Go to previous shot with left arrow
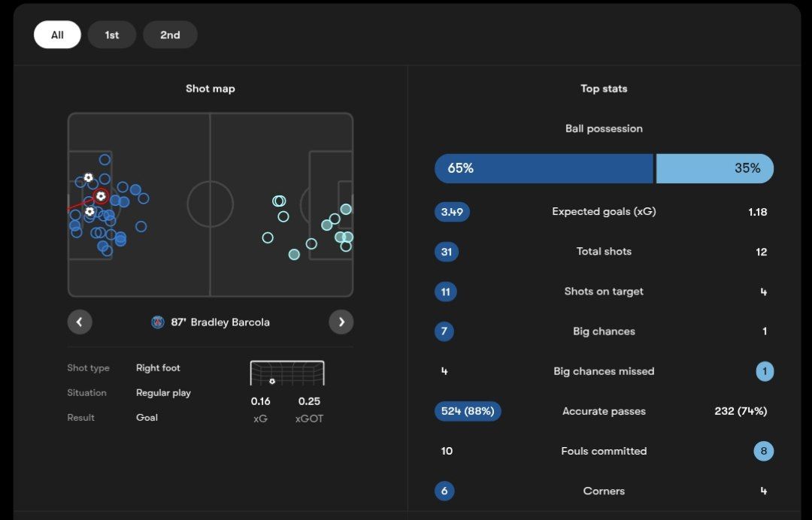Screen dimensions: 812x520 (x=80, y=322)
